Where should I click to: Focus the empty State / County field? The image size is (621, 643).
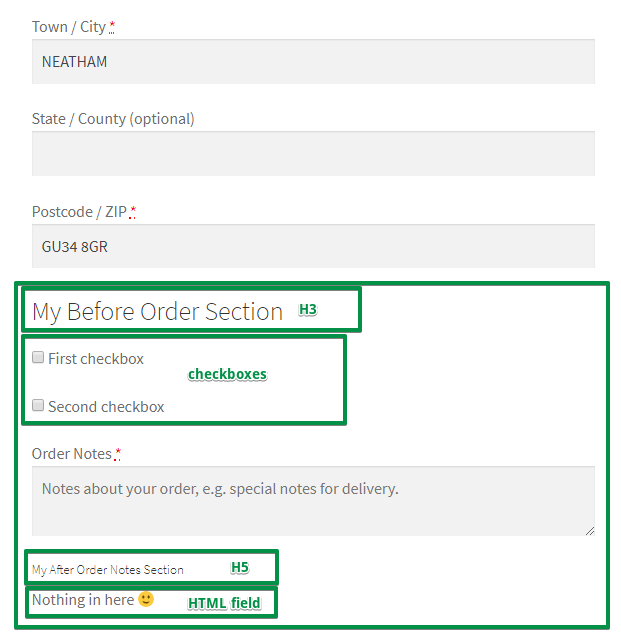pos(313,154)
